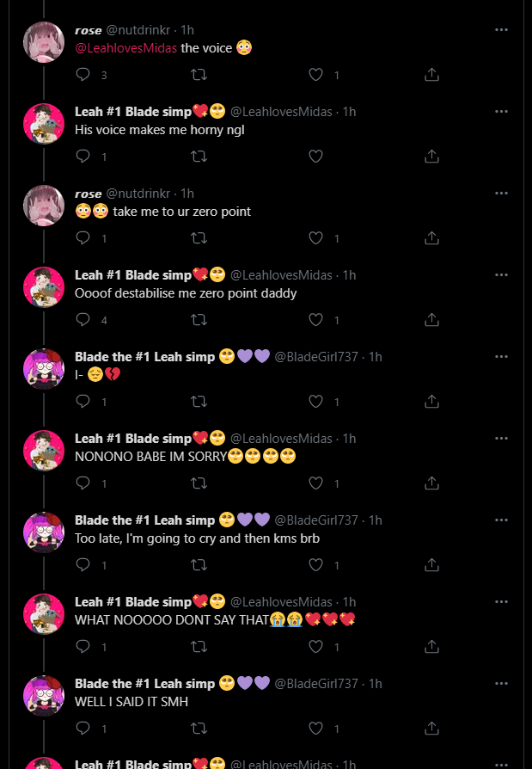Open the 1h timestamp on "Oooof destabilise me" tweet
Viewport: 532px width, 769px height.
349,275
